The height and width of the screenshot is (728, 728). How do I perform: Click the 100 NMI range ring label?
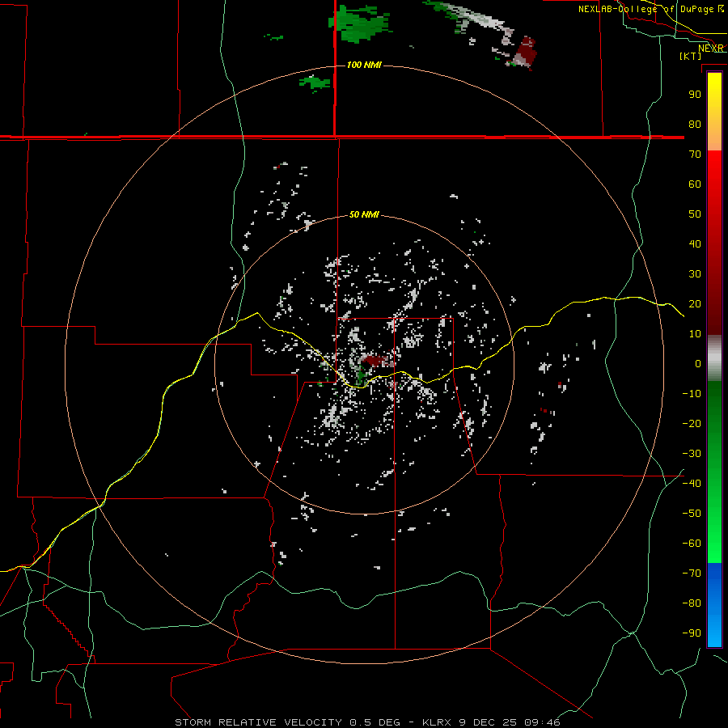pos(365,65)
